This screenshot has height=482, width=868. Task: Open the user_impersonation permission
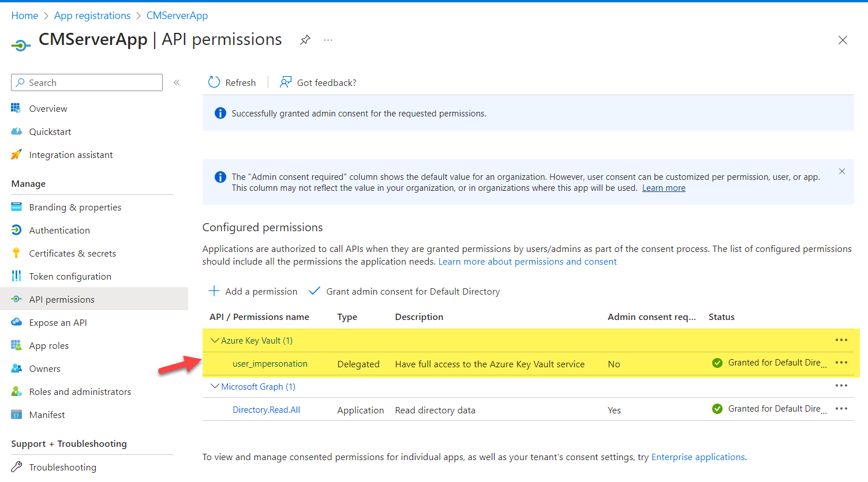270,364
